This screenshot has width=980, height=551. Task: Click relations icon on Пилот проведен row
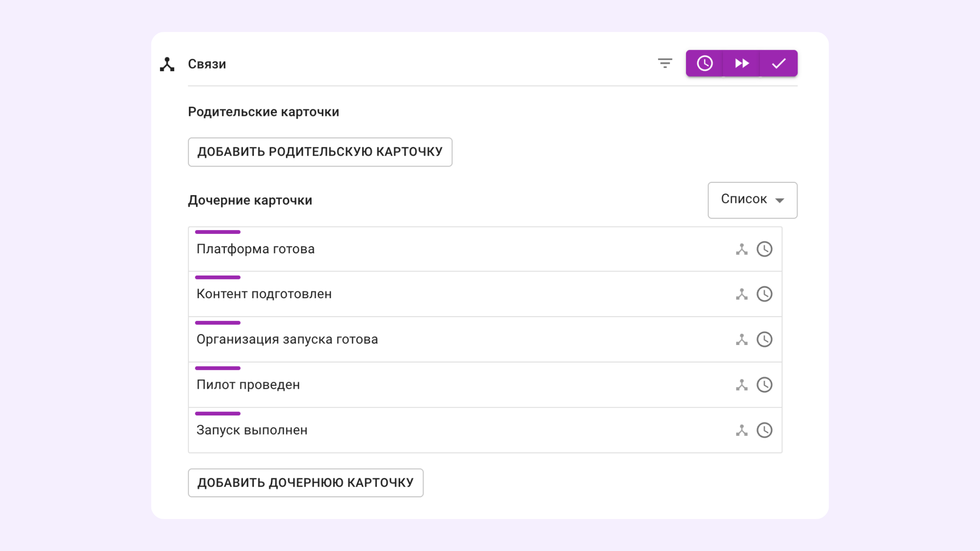pyautogui.click(x=742, y=385)
